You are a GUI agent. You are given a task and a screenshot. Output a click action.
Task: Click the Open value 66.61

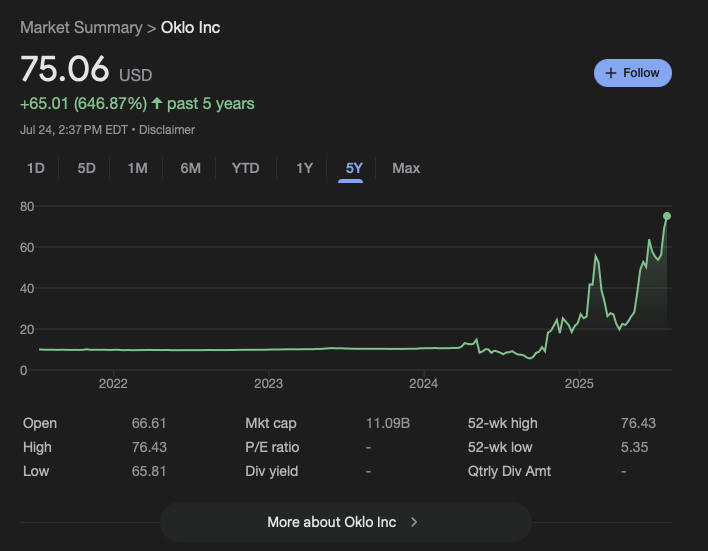coord(149,423)
